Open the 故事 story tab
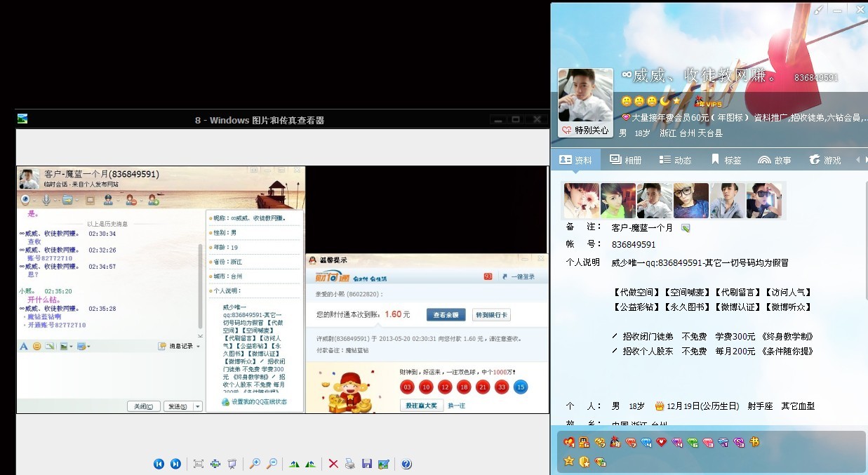868x475 pixels. 775,160
